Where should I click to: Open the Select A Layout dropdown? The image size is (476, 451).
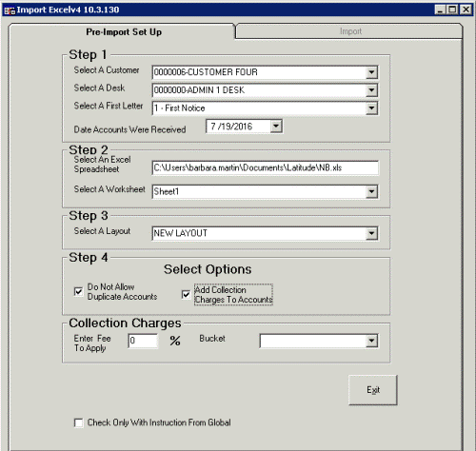[371, 233]
